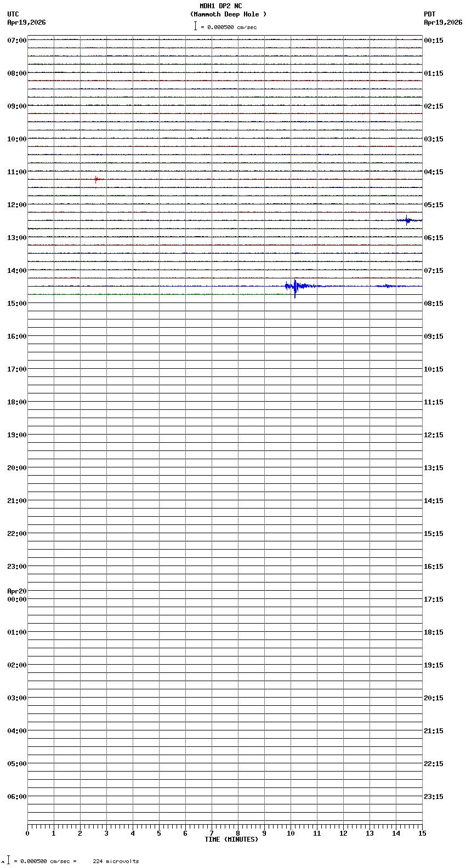This screenshot has width=466, height=868.
Task: Click the large blue earthquake spike at 14:30 trace
Action: point(295,287)
